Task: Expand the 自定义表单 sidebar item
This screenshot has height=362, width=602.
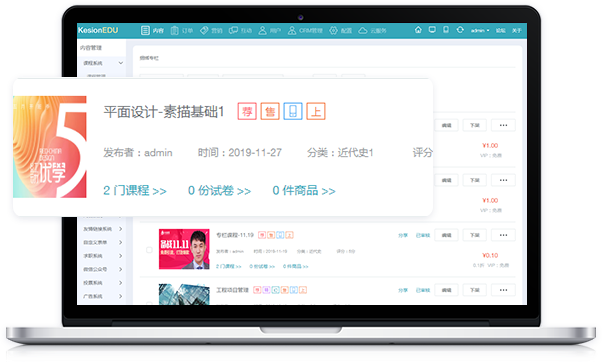Action: [121, 242]
